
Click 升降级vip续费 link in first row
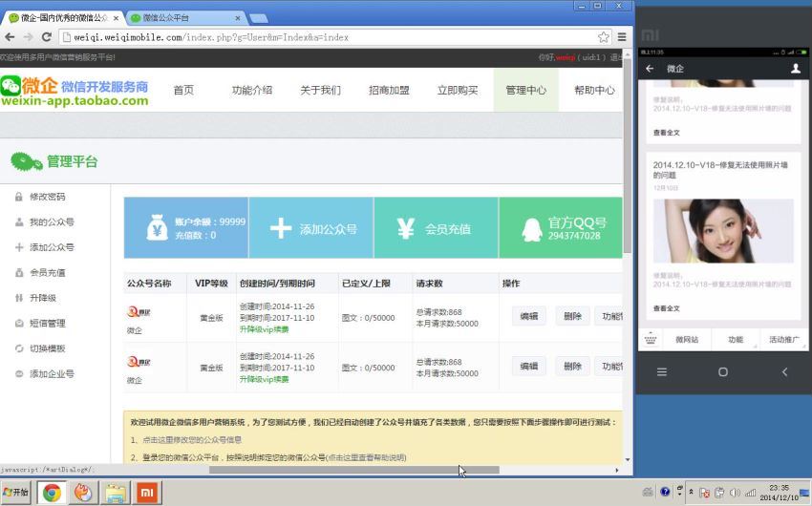pos(264,329)
